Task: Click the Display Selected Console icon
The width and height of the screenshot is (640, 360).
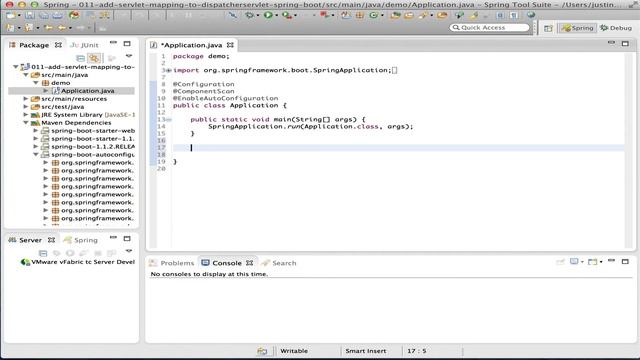Action: coord(574,261)
